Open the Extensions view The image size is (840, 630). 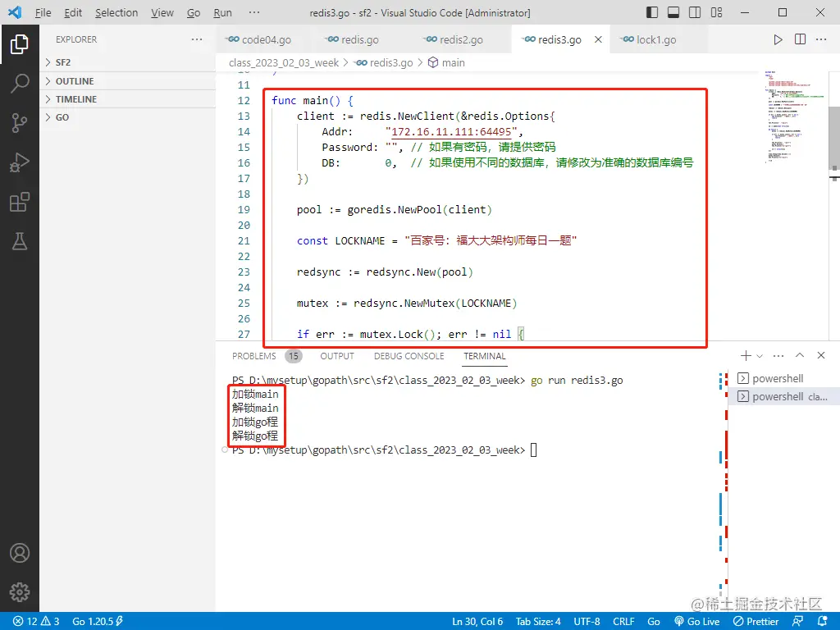[x=20, y=202]
